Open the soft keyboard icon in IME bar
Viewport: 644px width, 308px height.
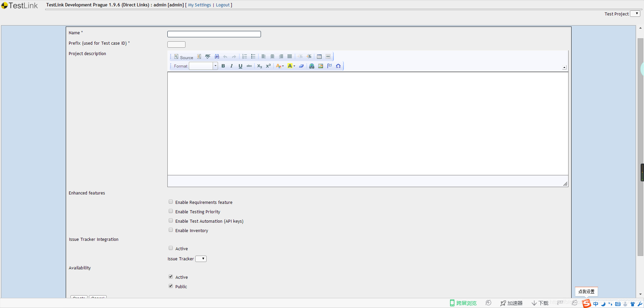pyautogui.click(x=618, y=304)
